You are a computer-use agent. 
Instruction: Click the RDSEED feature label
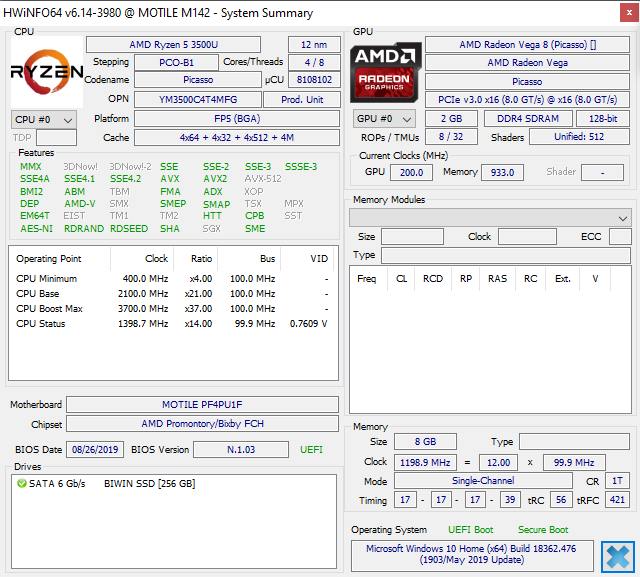129,229
